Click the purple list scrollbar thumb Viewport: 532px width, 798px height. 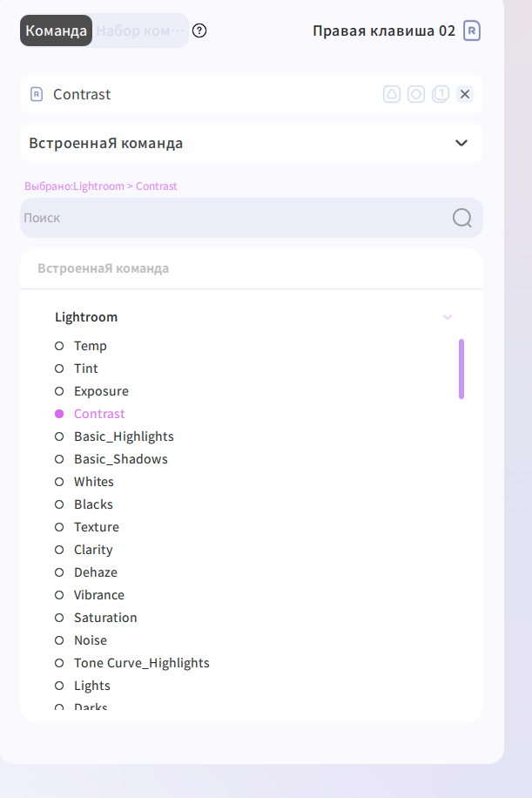(x=461, y=369)
